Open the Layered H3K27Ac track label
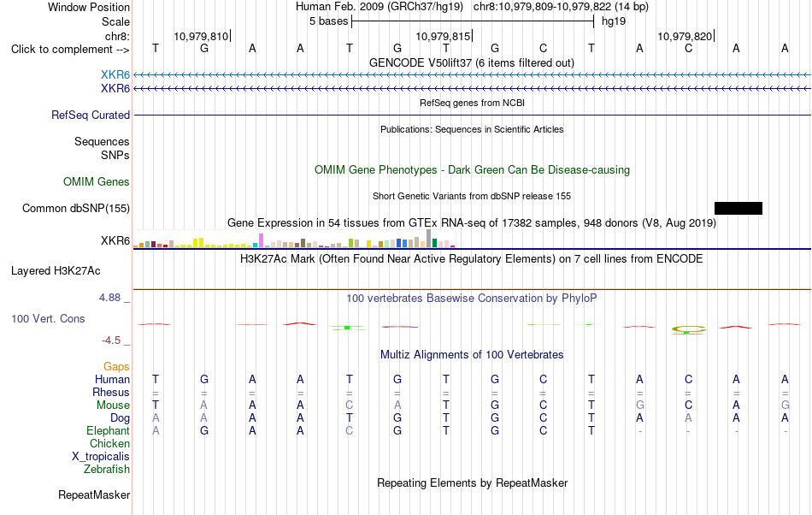 [x=56, y=271]
